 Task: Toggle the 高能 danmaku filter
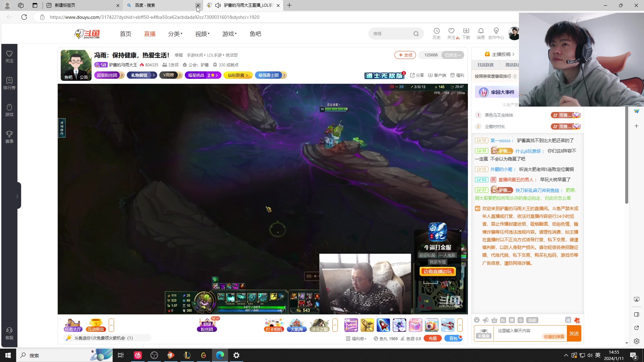click(532, 320)
